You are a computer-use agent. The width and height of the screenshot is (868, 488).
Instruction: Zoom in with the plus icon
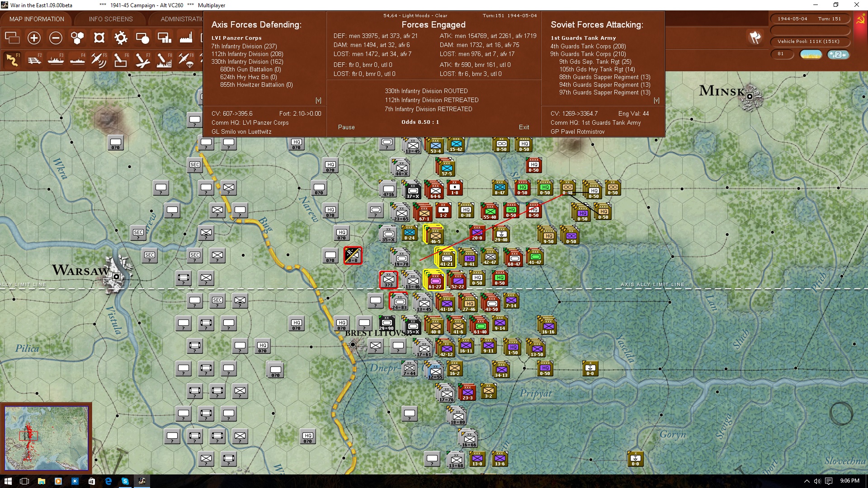click(34, 38)
